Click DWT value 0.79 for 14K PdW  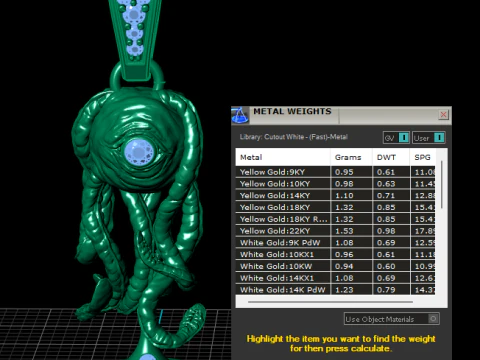click(x=386, y=290)
